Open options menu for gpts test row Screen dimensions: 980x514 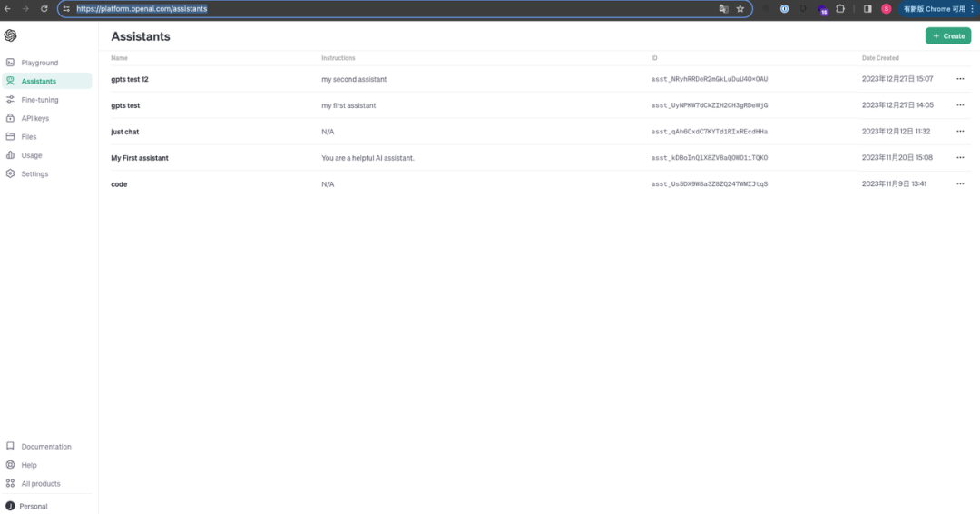pos(960,105)
